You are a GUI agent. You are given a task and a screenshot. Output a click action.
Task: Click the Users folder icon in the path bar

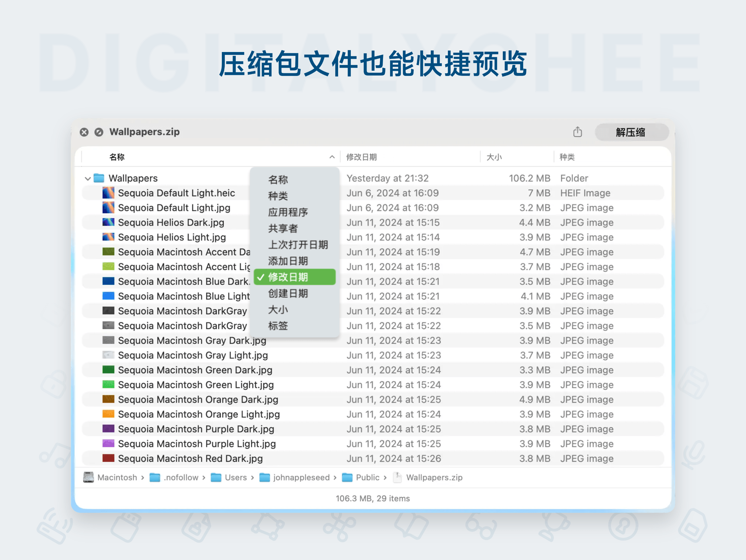tap(216, 477)
